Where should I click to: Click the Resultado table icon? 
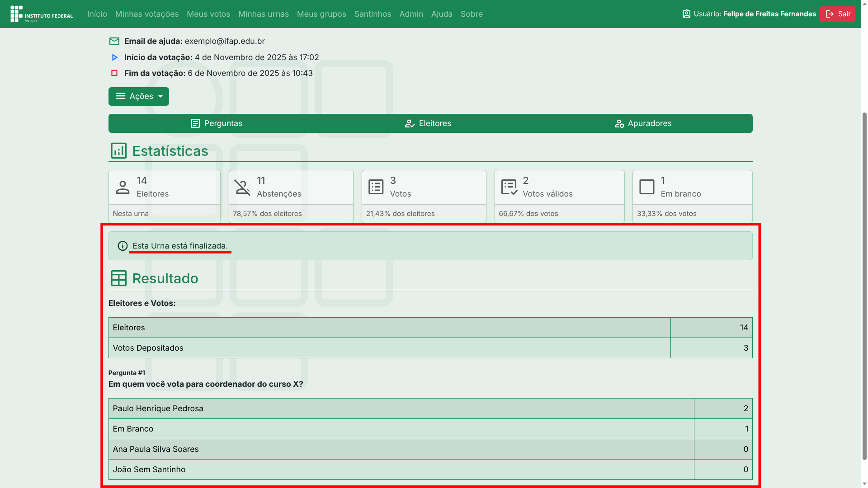(118, 278)
